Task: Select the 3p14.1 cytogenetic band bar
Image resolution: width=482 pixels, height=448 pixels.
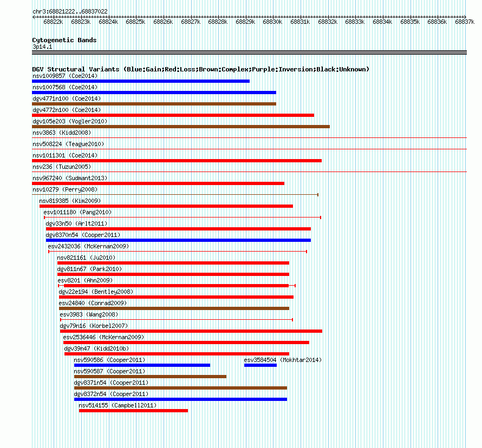Action: point(249,52)
